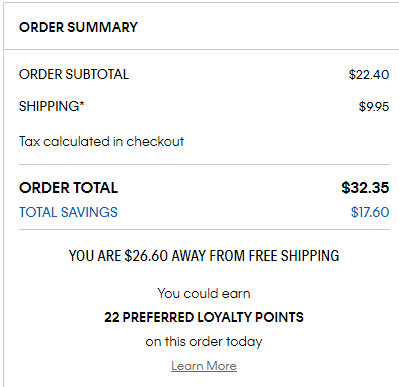Open the Learn More loyalty link
This screenshot has width=399, height=387.
(204, 366)
